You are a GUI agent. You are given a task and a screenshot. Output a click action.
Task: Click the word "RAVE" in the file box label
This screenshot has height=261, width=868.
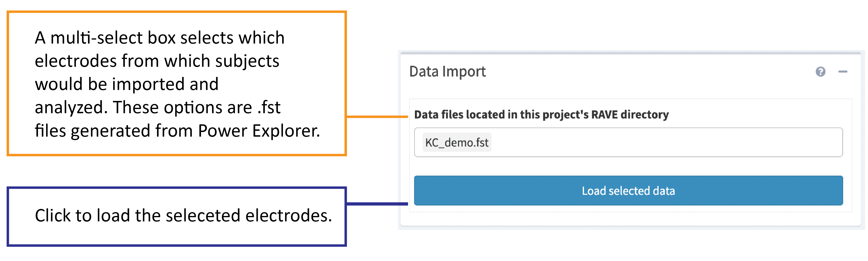point(605,115)
